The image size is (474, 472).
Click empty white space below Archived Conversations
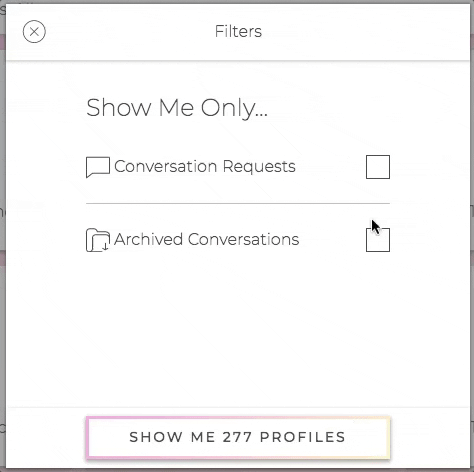(x=238, y=327)
